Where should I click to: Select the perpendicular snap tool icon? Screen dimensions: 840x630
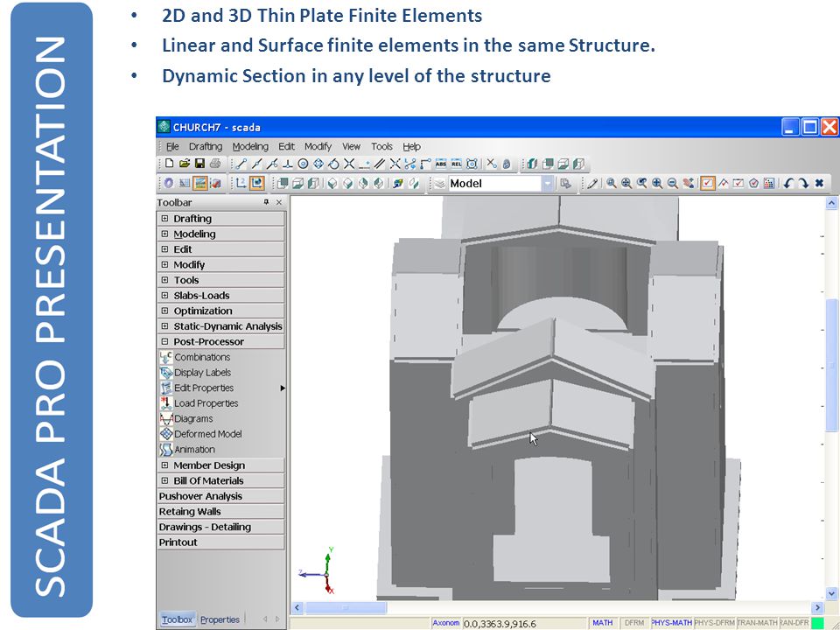[288, 164]
